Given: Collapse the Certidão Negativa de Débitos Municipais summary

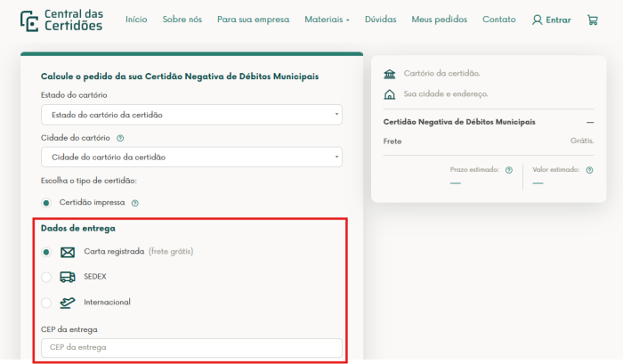Looking at the screenshot, I should (589, 122).
